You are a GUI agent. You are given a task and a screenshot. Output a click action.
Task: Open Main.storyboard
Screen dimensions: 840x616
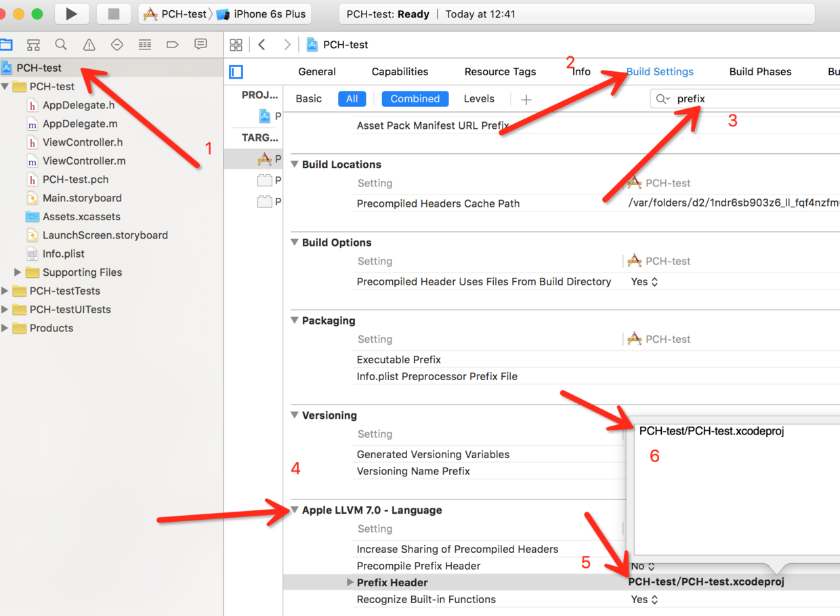[82, 198]
